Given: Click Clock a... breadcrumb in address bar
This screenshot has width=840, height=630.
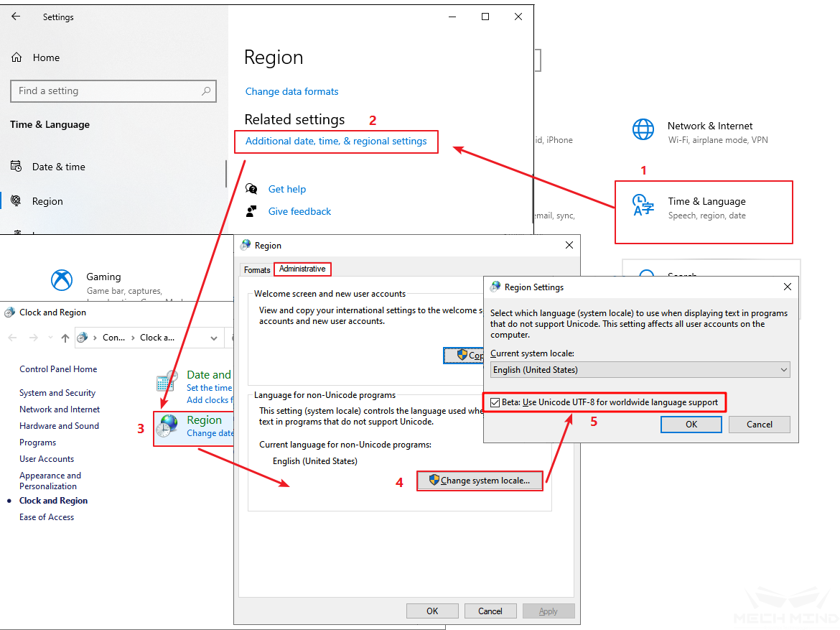Looking at the screenshot, I should pos(157,338).
